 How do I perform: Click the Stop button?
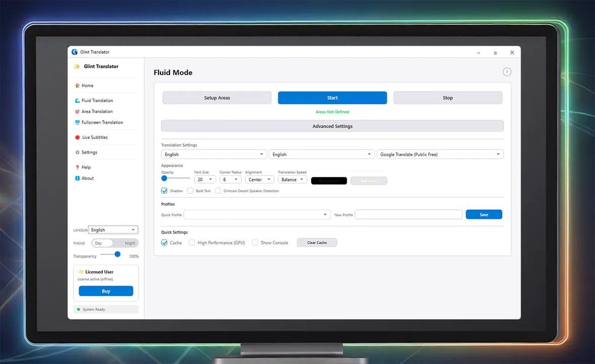[448, 98]
